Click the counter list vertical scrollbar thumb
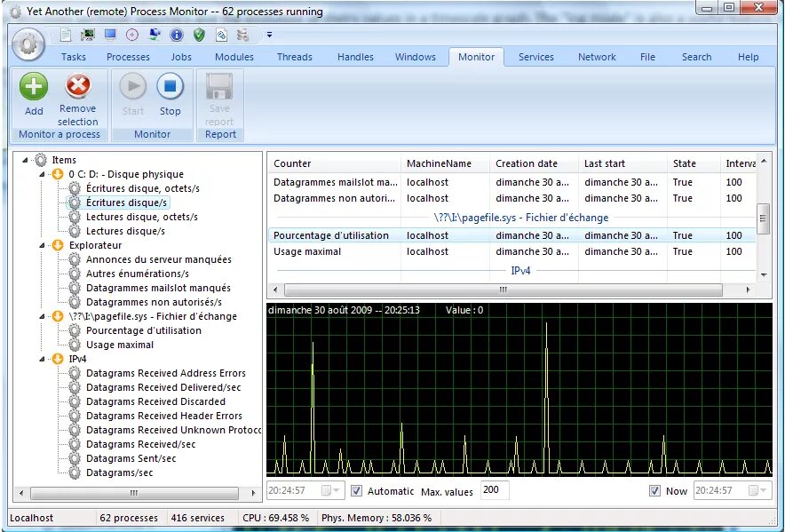 coord(763,218)
